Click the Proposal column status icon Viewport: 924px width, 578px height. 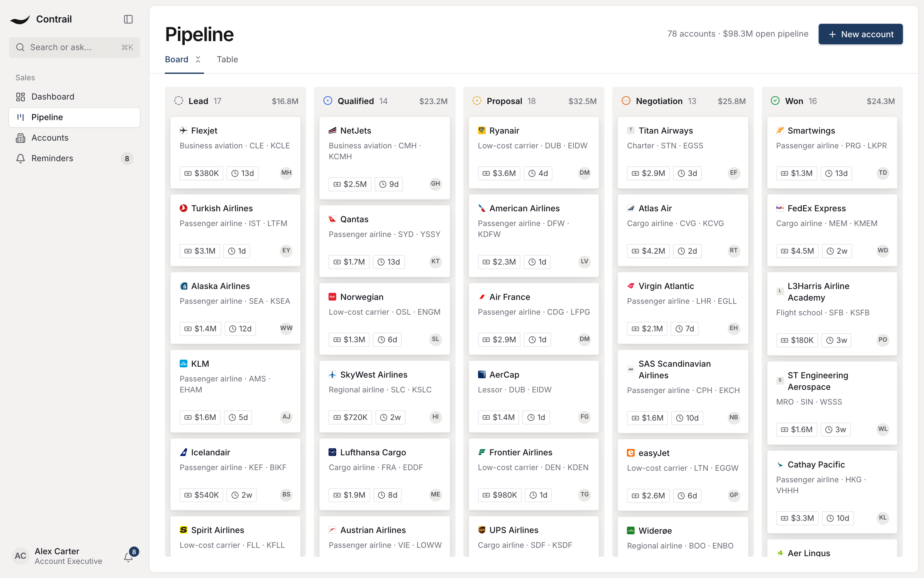point(477,101)
